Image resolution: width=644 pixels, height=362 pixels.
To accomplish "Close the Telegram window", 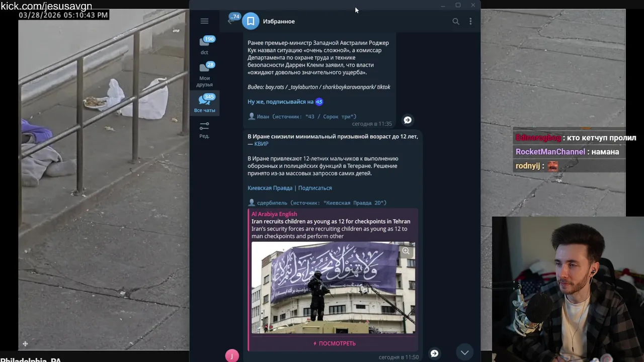I will tap(473, 5).
